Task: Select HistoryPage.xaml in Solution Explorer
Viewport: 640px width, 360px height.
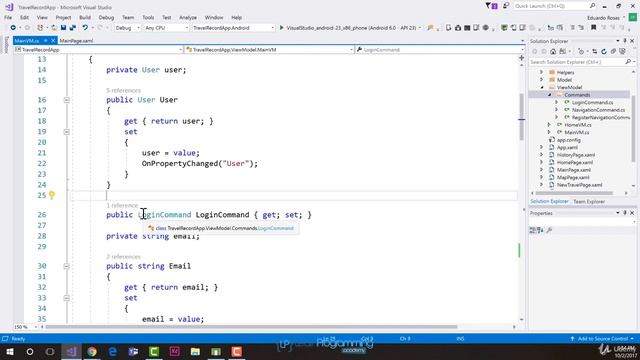Action: point(576,155)
